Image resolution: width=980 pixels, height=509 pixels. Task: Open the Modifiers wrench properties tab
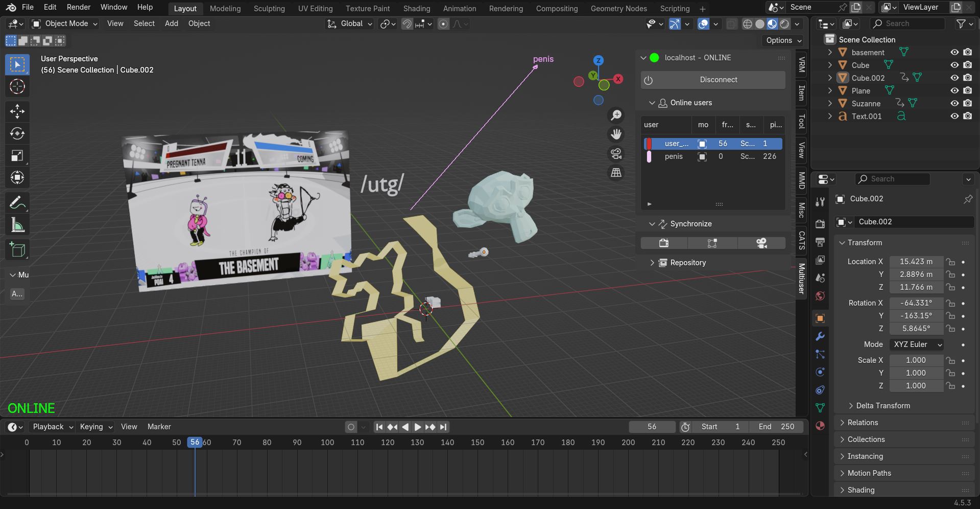[x=820, y=336]
